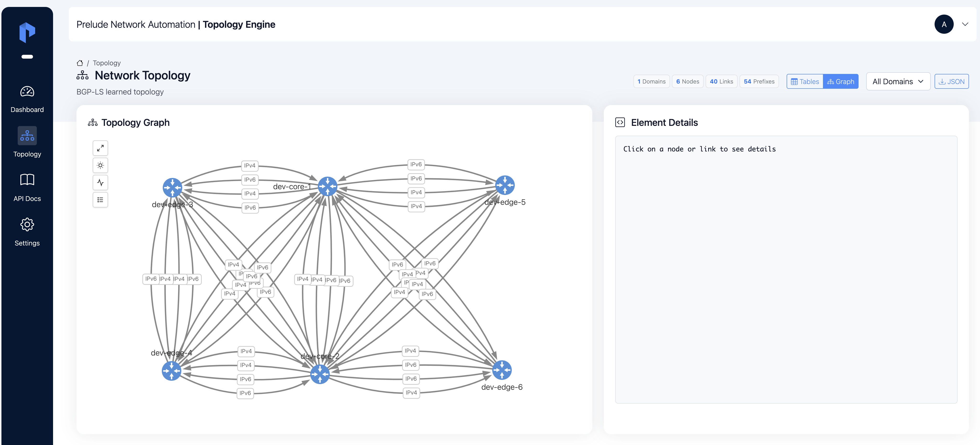This screenshot has height=445, width=980.
Task: Collapse the sidebar with the white bar toggle
Action: [x=27, y=57]
